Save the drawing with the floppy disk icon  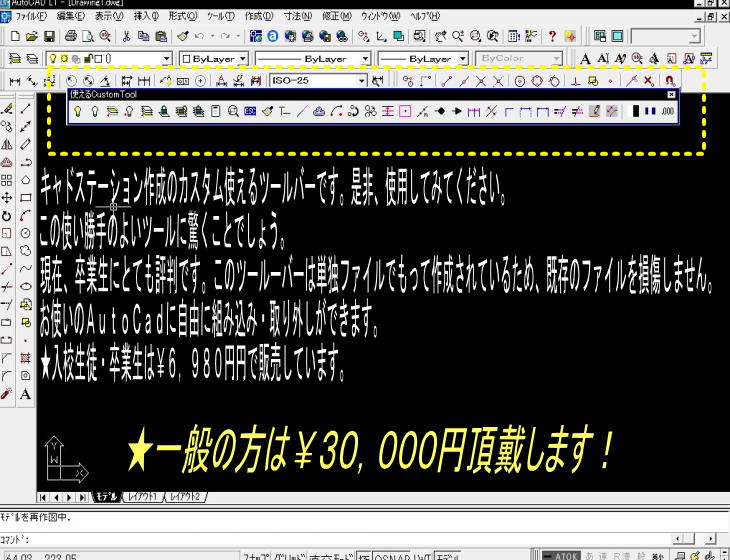click(49, 36)
